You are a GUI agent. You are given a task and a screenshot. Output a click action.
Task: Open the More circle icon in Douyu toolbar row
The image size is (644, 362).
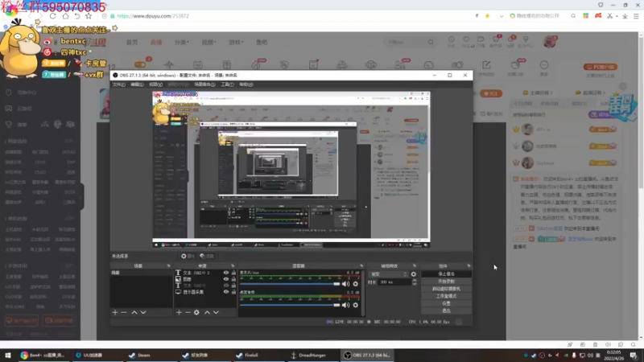pos(544,67)
